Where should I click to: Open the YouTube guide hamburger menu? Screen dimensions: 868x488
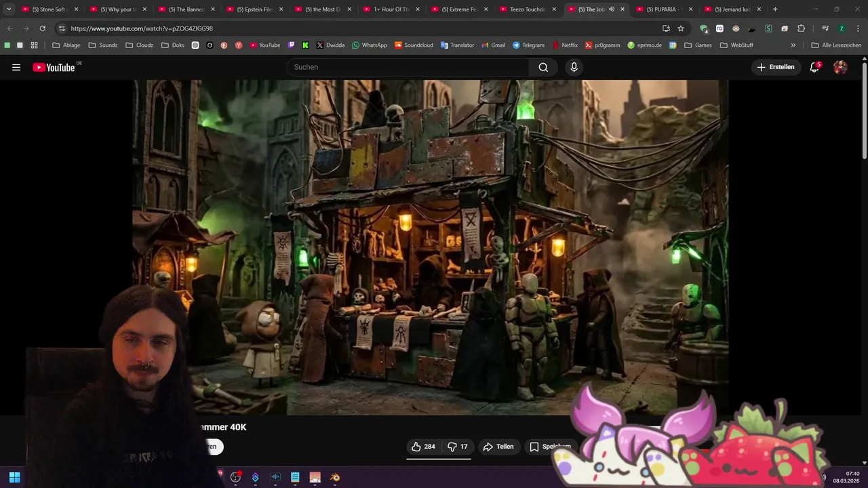[x=16, y=67]
